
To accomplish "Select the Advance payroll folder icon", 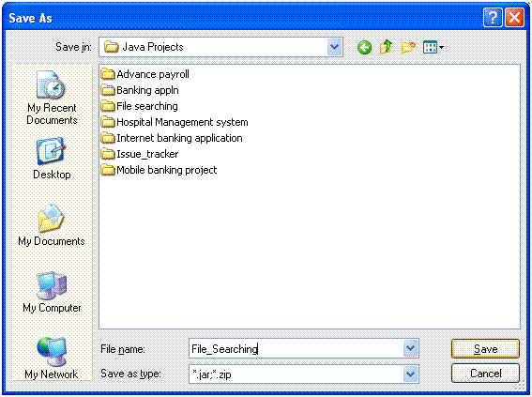I will [x=108, y=74].
